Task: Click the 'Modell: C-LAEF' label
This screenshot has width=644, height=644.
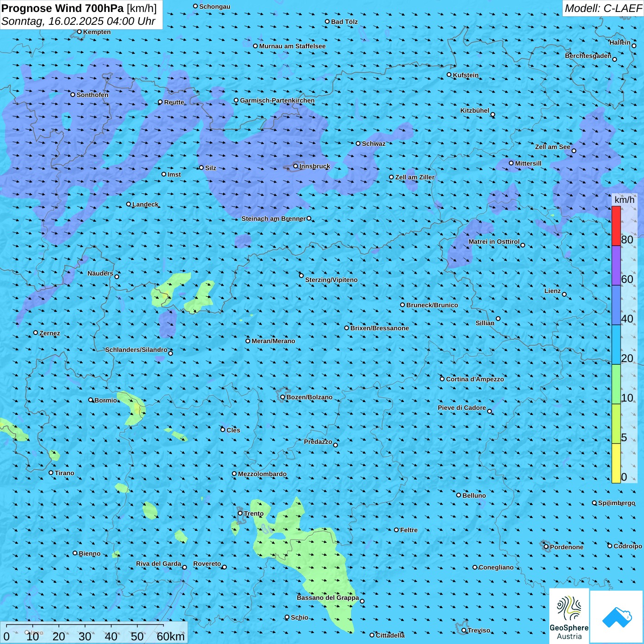Action: pos(603,8)
